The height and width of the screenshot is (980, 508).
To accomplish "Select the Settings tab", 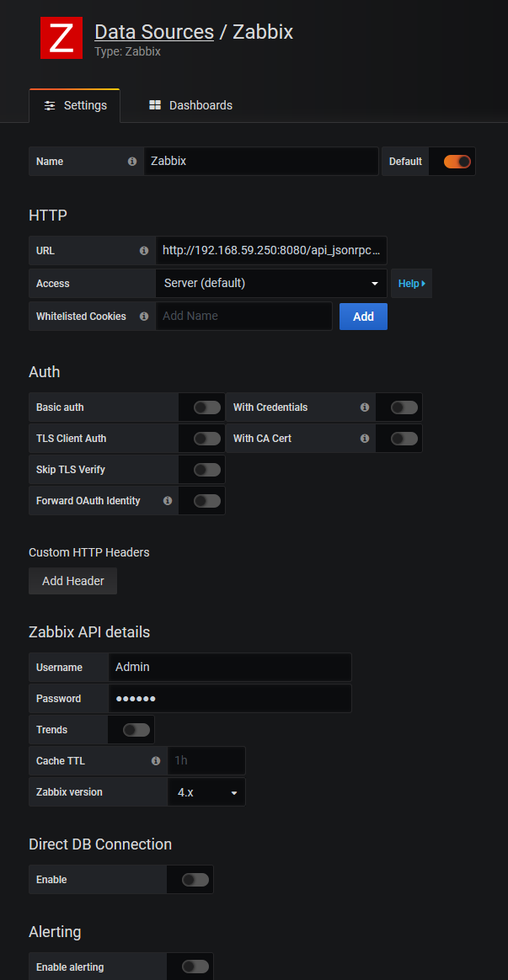I will tap(75, 105).
